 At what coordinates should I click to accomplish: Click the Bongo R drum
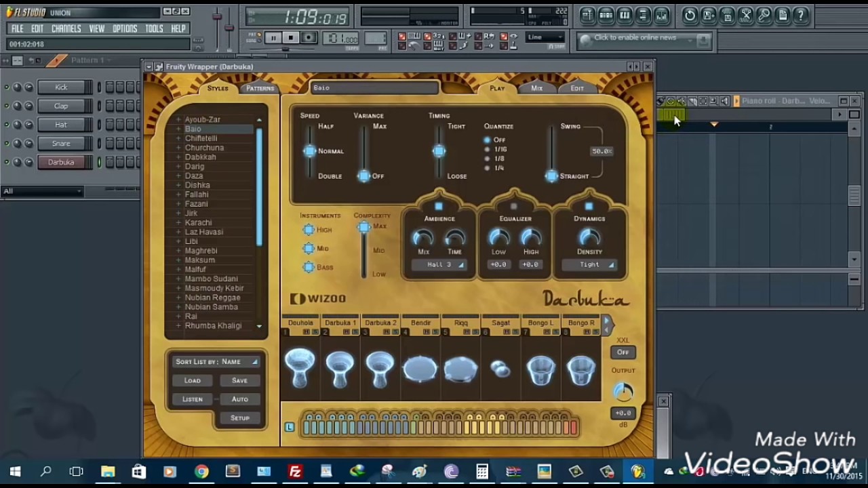(581, 371)
